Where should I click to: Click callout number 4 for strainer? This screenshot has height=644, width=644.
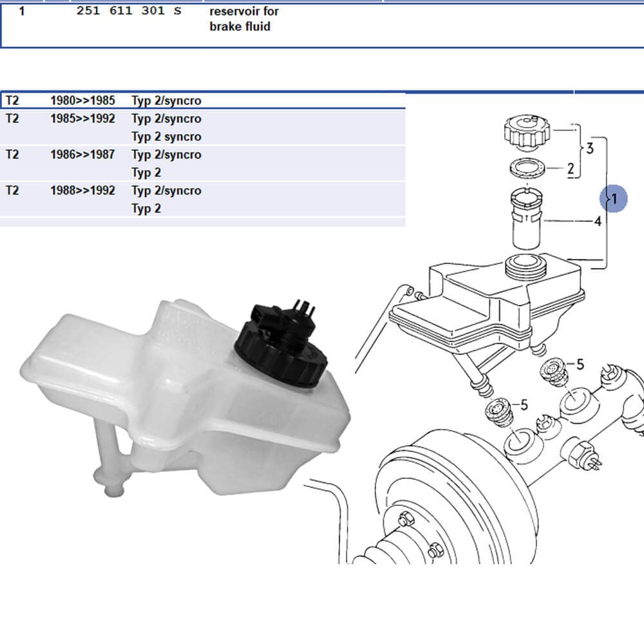(598, 222)
